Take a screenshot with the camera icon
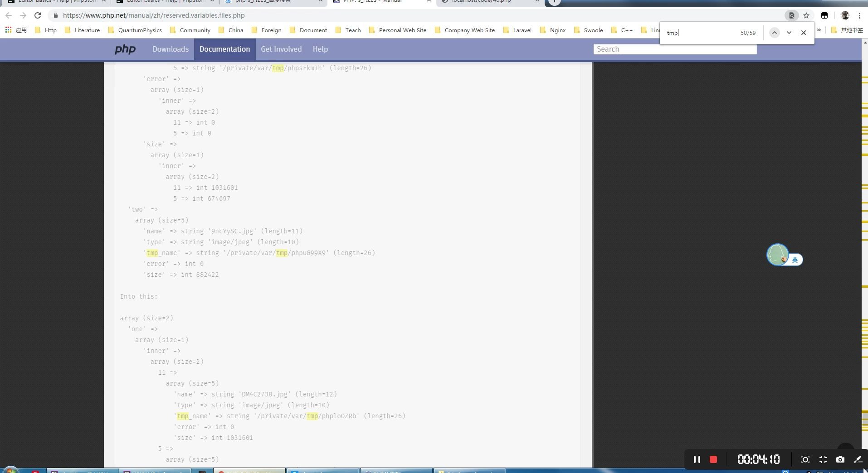The width and height of the screenshot is (868, 473). [x=840, y=459]
